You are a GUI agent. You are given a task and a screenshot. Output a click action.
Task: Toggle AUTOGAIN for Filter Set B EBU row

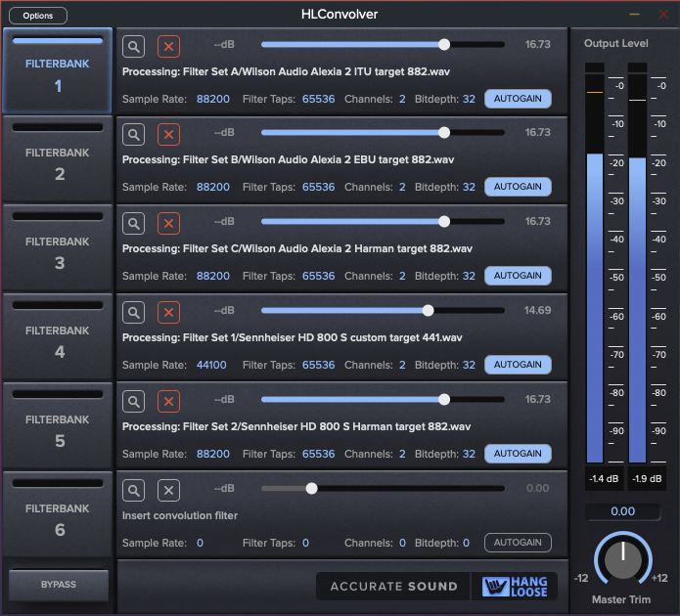(518, 187)
